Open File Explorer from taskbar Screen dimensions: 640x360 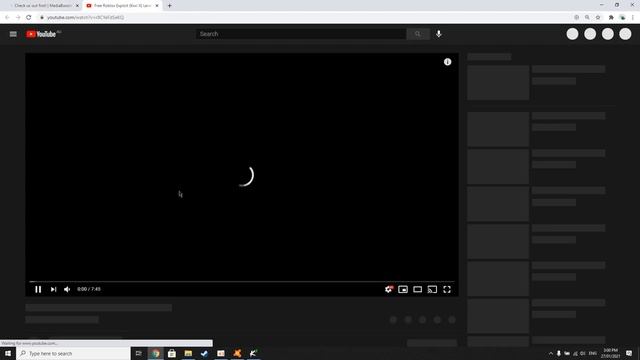(x=188, y=353)
